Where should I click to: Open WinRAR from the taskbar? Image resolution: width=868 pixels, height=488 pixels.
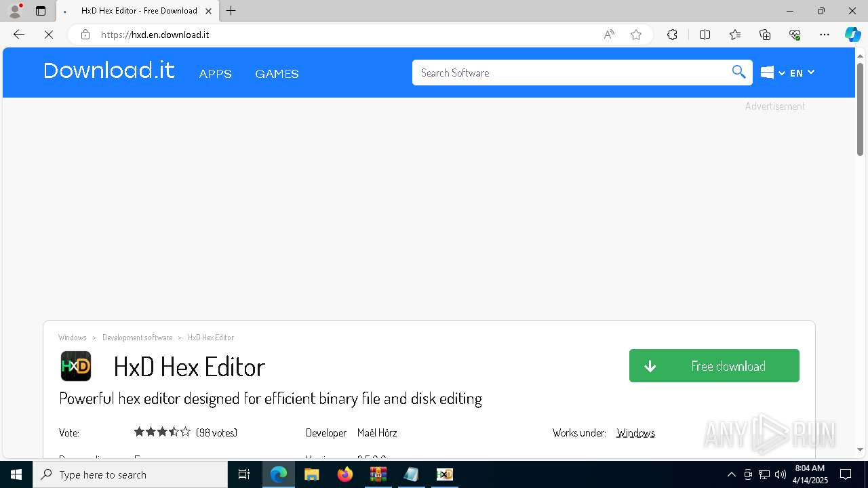click(x=378, y=474)
